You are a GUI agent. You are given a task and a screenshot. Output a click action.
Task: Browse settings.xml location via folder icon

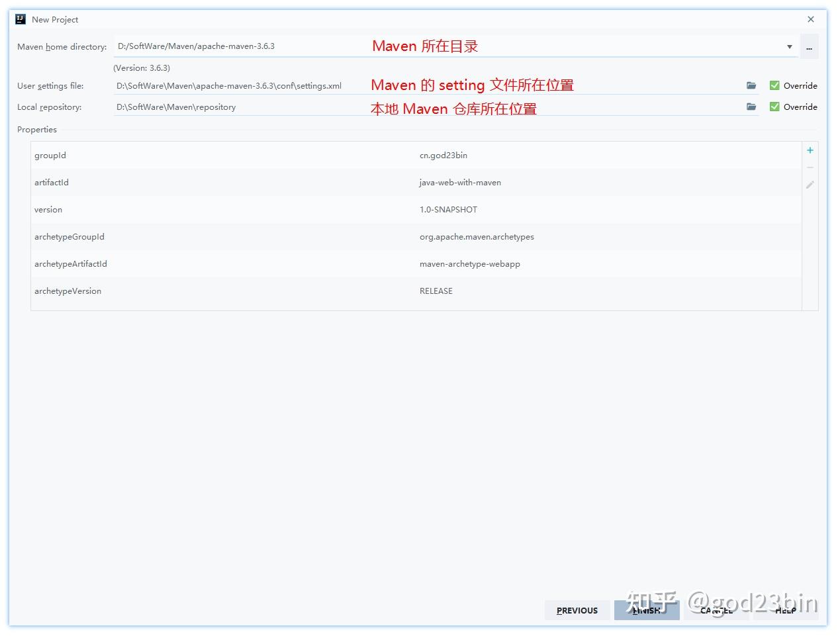[x=751, y=85]
